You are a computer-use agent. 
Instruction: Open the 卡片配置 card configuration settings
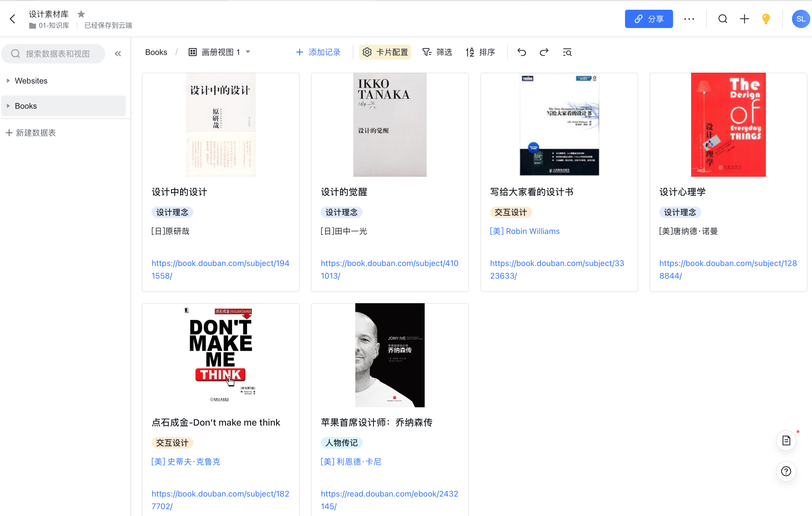(x=385, y=52)
